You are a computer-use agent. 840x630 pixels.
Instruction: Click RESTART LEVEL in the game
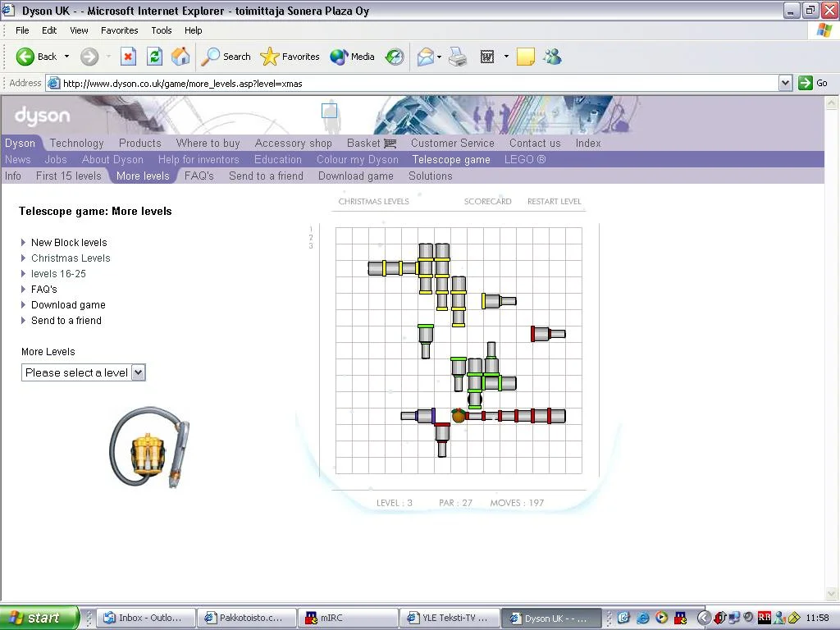click(x=554, y=201)
